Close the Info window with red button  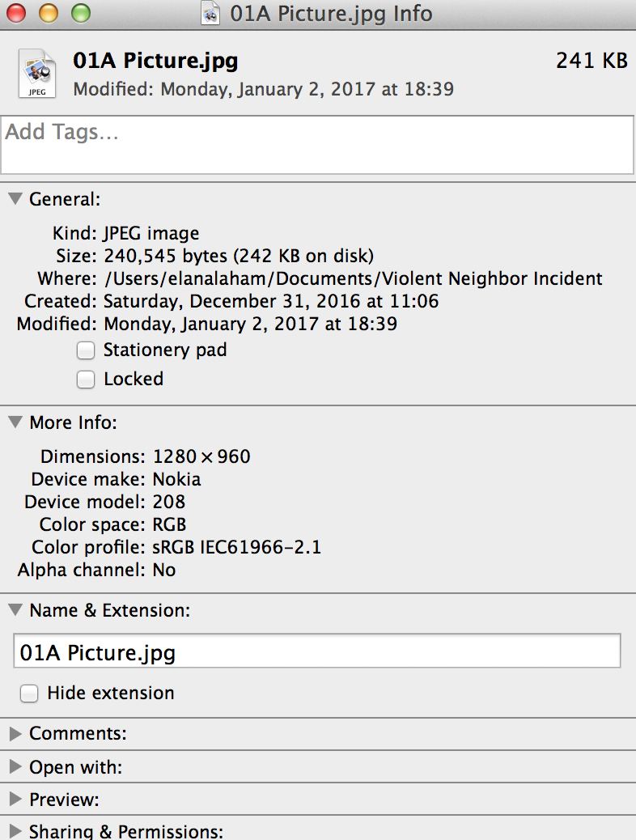coord(16,14)
